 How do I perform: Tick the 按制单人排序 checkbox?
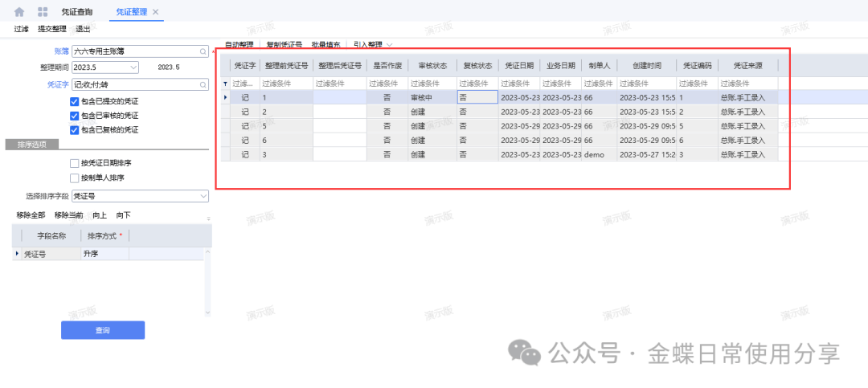[x=75, y=178]
